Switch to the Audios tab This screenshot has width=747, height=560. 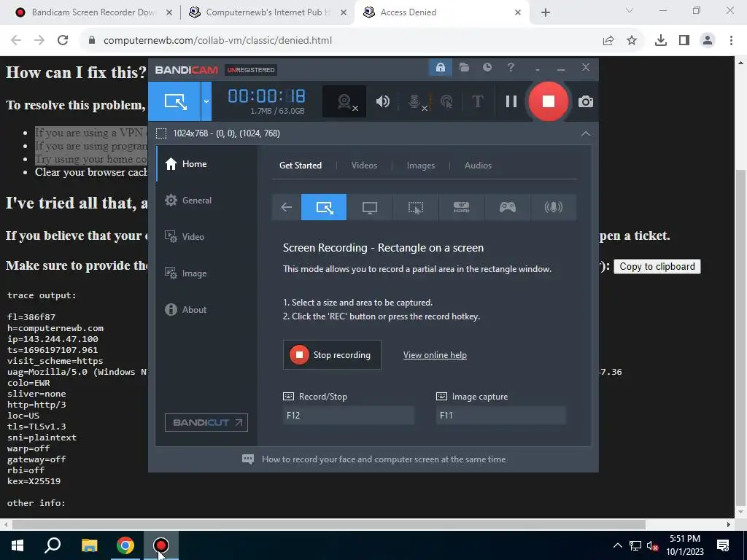click(x=478, y=166)
